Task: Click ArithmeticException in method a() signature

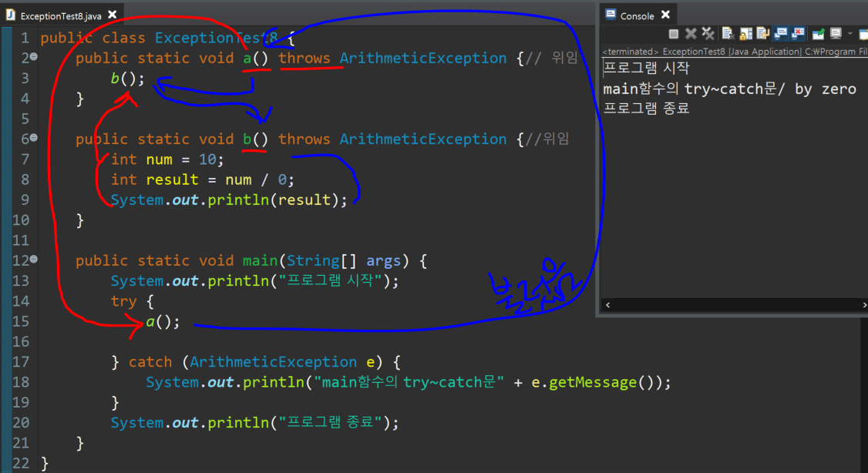Action: [x=423, y=58]
